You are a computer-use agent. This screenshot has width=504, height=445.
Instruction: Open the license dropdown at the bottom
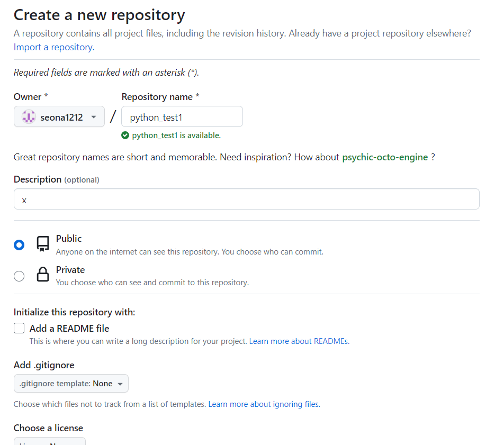(x=50, y=441)
